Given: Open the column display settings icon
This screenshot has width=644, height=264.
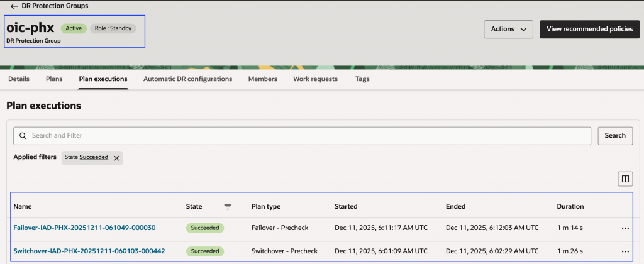Looking at the screenshot, I should click(625, 179).
